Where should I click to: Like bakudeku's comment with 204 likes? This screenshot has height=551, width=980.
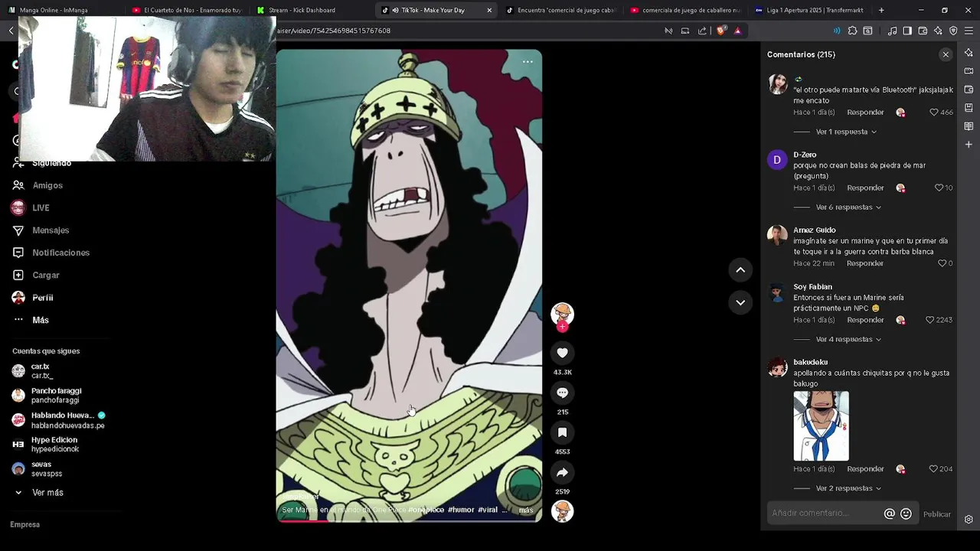coord(933,469)
